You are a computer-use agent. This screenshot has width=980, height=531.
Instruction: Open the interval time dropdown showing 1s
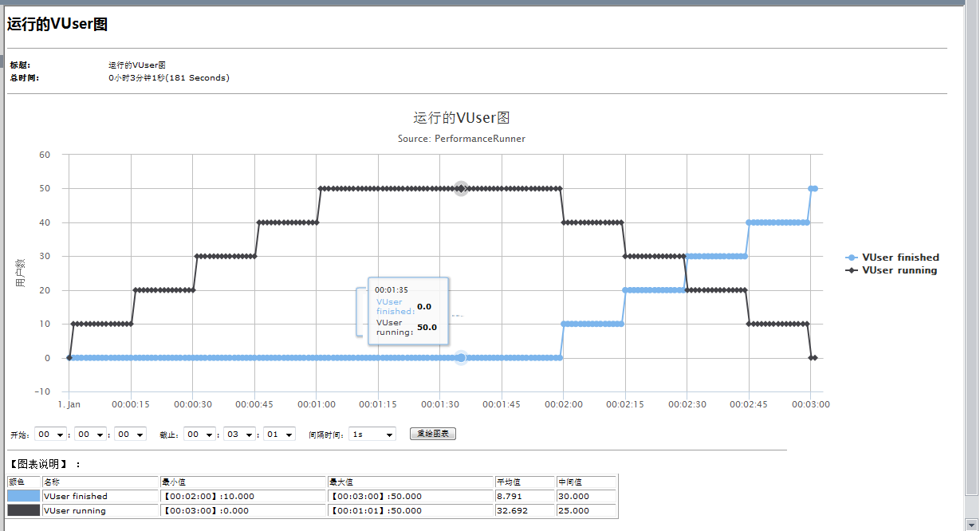372,435
